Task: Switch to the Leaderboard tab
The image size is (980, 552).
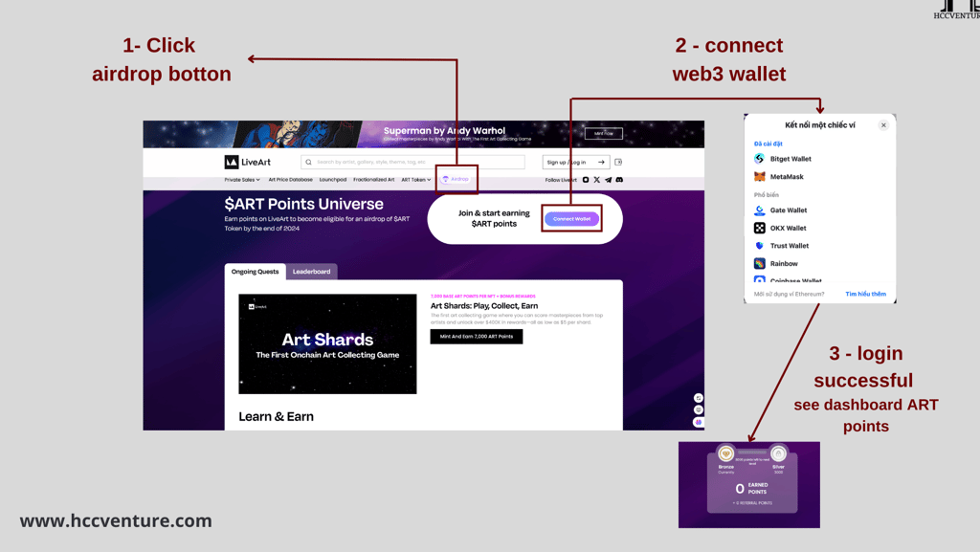Action: pyautogui.click(x=311, y=272)
